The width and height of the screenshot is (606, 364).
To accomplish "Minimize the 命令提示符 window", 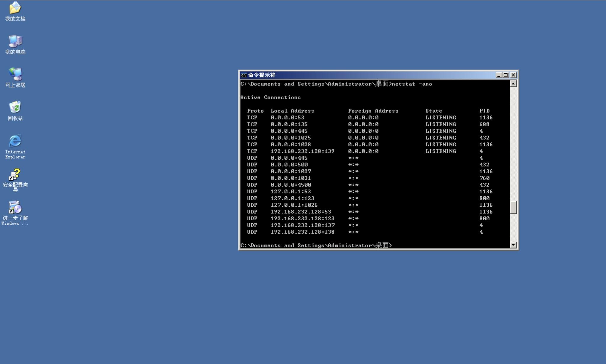I will coord(499,75).
